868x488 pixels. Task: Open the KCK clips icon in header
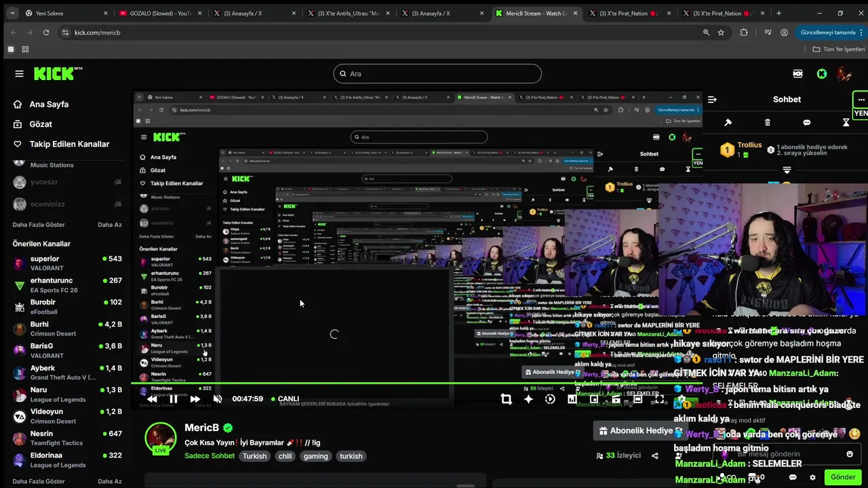click(x=798, y=73)
